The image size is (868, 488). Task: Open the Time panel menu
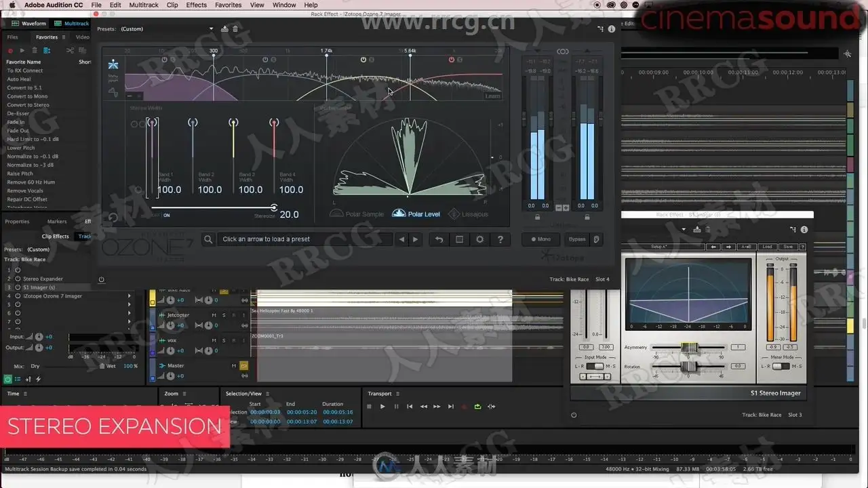click(26, 394)
